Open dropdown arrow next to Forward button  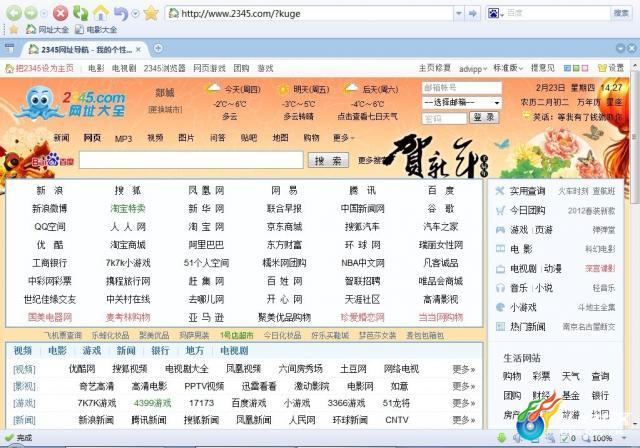(x=44, y=13)
